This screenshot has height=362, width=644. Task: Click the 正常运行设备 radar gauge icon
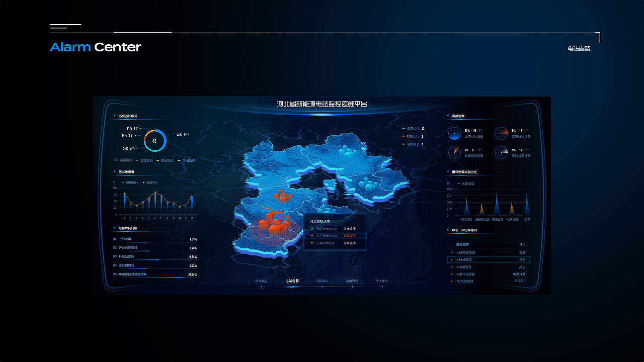click(x=454, y=133)
